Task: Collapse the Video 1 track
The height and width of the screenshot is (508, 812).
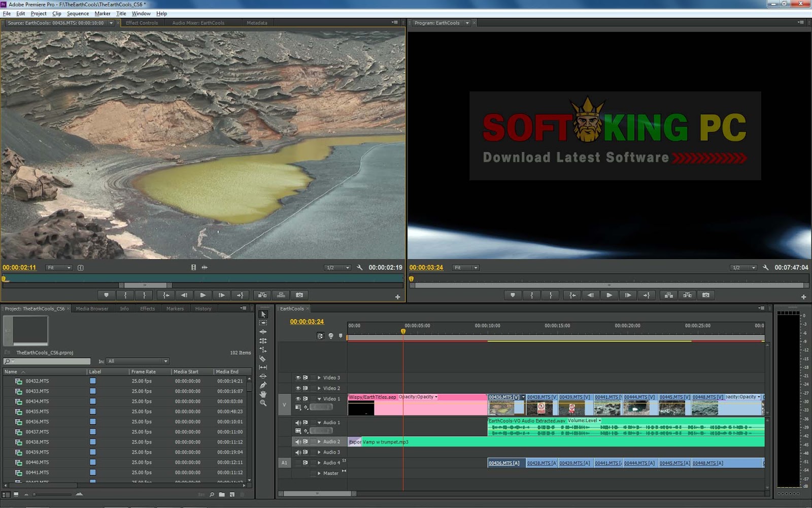Action: (319, 399)
